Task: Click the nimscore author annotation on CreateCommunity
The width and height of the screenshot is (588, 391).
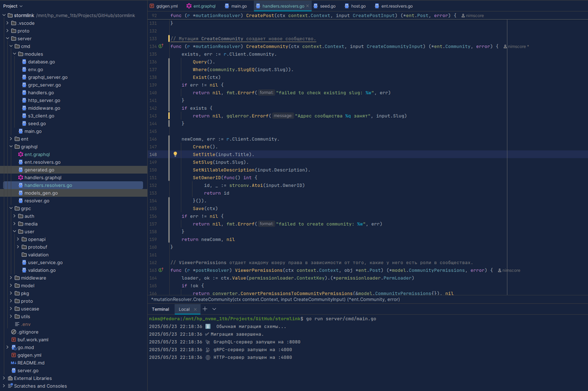Action: point(516,46)
